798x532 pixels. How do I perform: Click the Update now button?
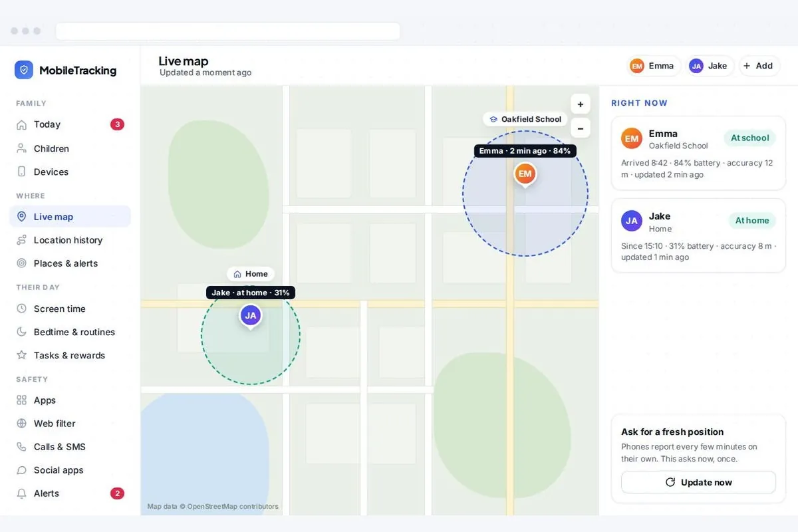(698, 482)
